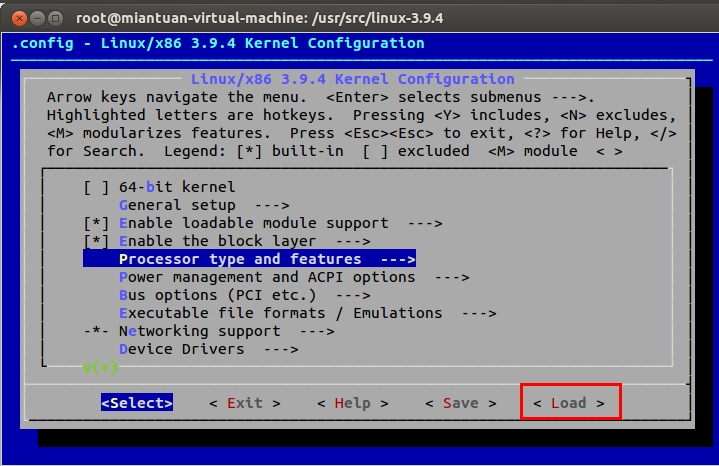Expand arrow after Networking support
The image size is (719, 466).
[317, 331]
